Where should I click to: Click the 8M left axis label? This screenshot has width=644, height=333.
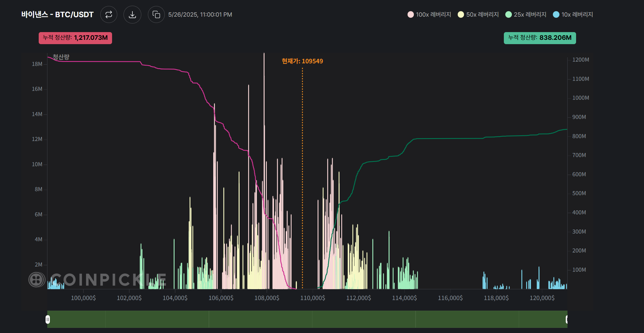click(38, 189)
